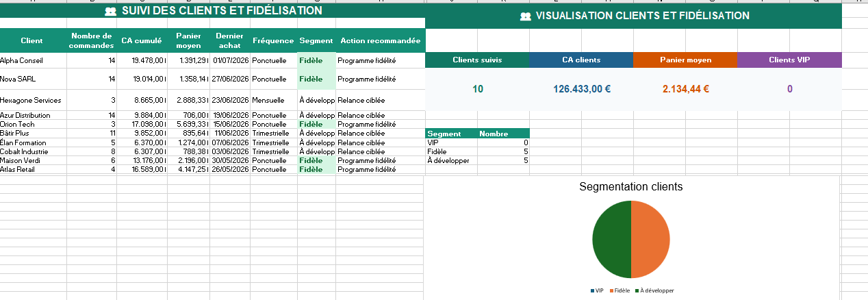Select the green À développer pie slice
Viewport: 868px width, 300px height.
click(611, 239)
